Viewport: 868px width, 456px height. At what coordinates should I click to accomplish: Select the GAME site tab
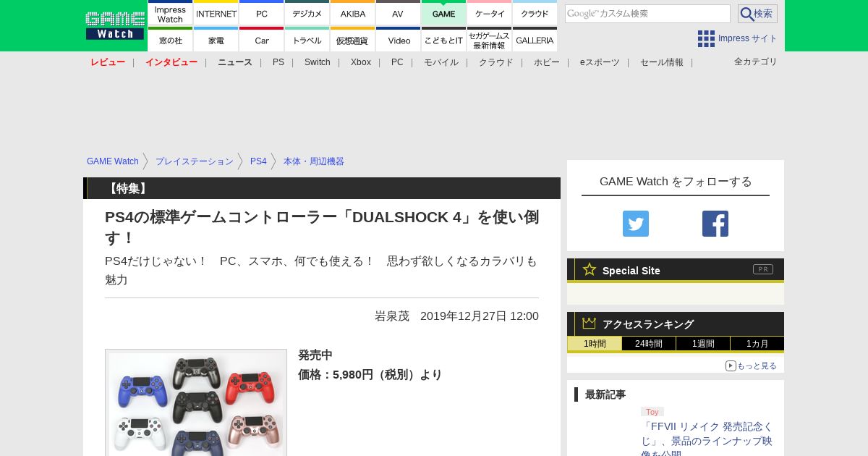pyautogui.click(x=444, y=13)
